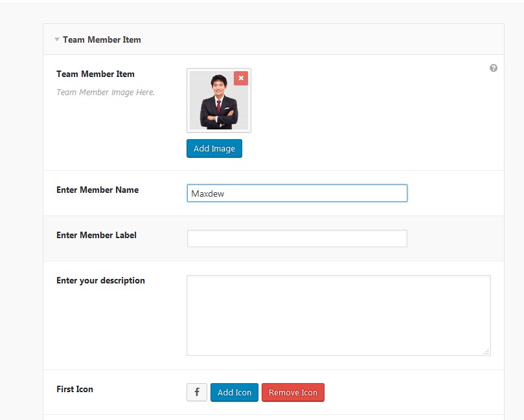The image size is (524, 420).
Task: Click the 'Team Member Image Here.' hint text
Action: point(106,92)
